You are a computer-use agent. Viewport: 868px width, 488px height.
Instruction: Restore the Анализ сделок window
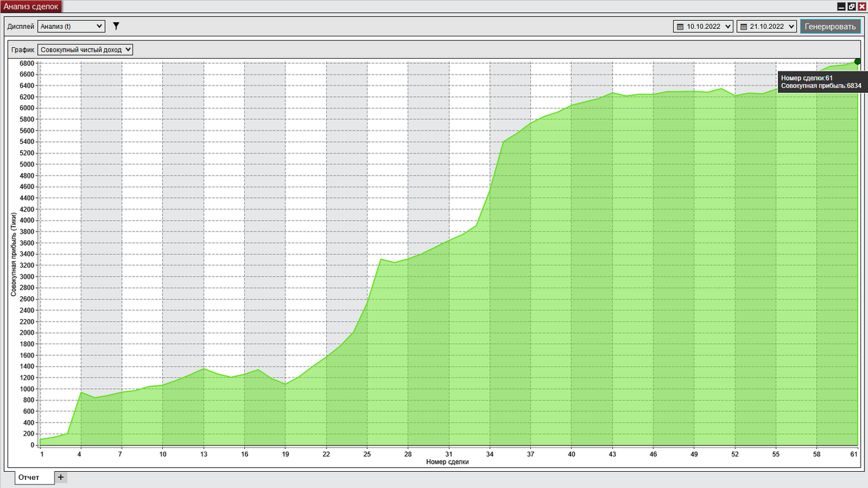[851, 6]
